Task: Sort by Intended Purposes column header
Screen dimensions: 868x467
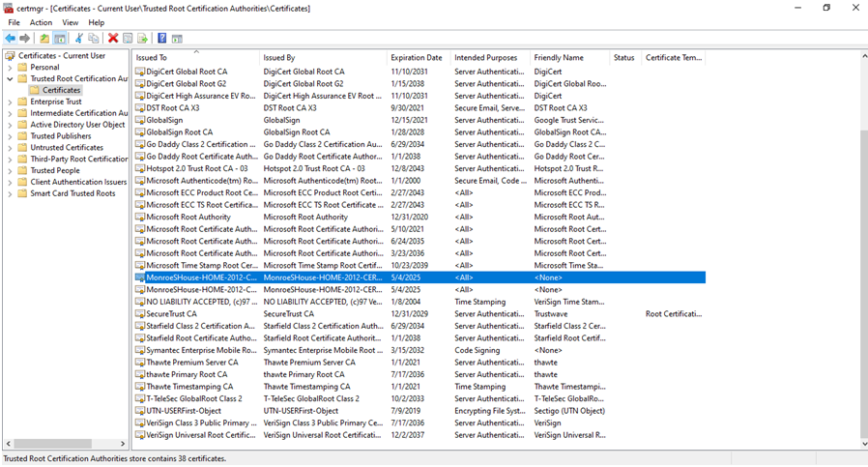Action: click(490, 58)
